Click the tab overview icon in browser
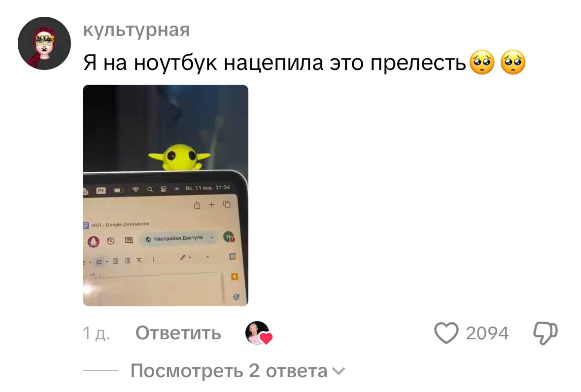 226,204
